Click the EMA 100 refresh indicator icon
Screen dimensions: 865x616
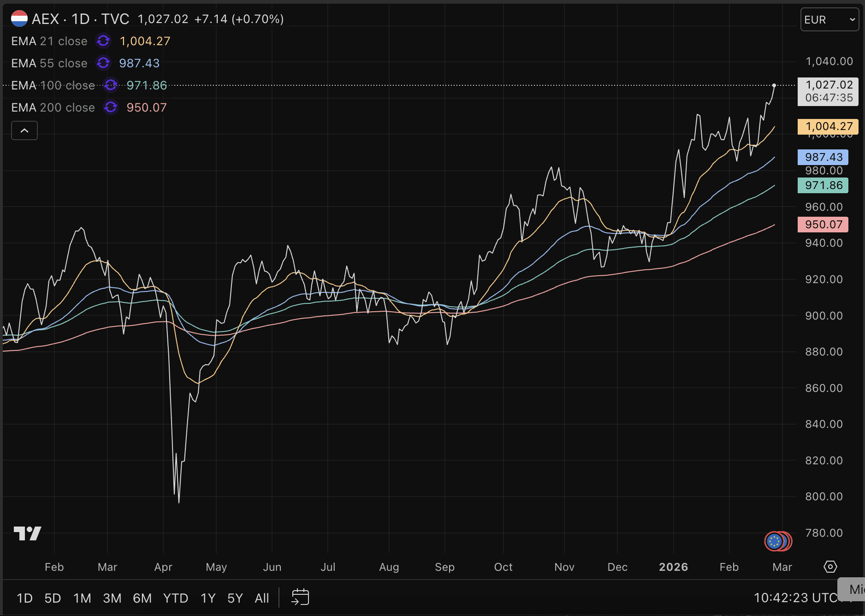(x=111, y=85)
